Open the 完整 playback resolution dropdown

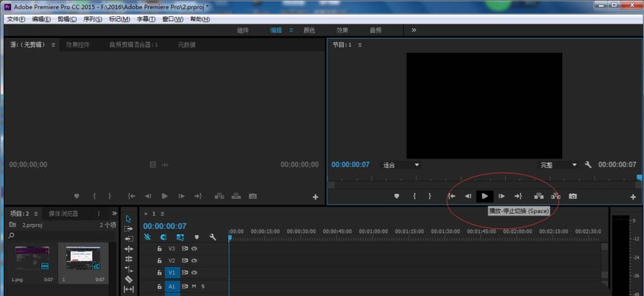[x=558, y=165]
